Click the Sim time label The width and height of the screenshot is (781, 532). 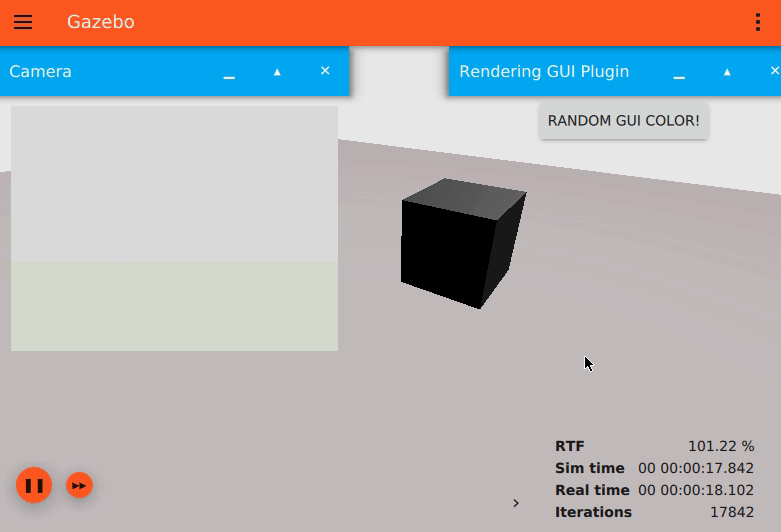pos(590,468)
